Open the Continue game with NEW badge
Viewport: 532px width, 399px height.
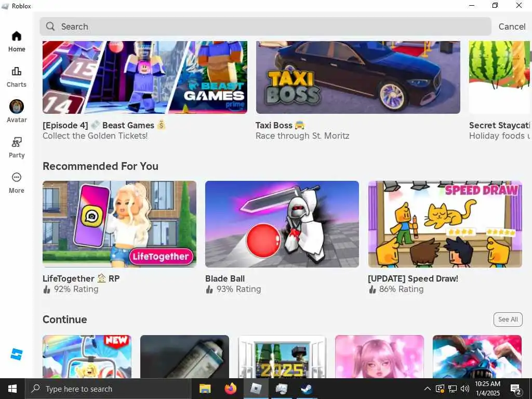click(x=87, y=356)
